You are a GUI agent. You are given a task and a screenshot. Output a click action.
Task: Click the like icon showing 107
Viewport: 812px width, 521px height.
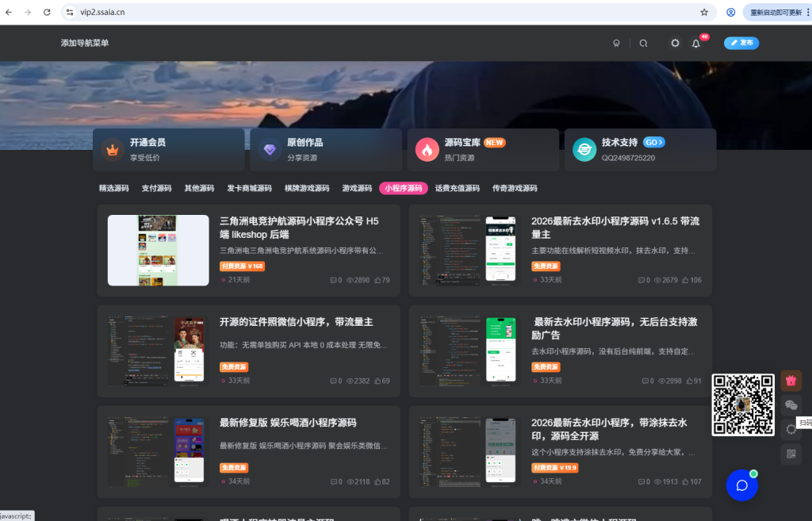685,481
